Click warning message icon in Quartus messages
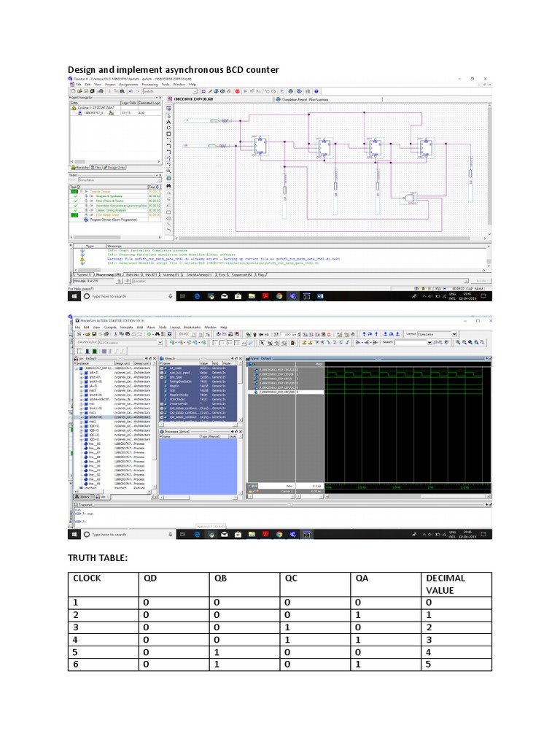The width and height of the screenshot is (560, 747). (x=82, y=259)
